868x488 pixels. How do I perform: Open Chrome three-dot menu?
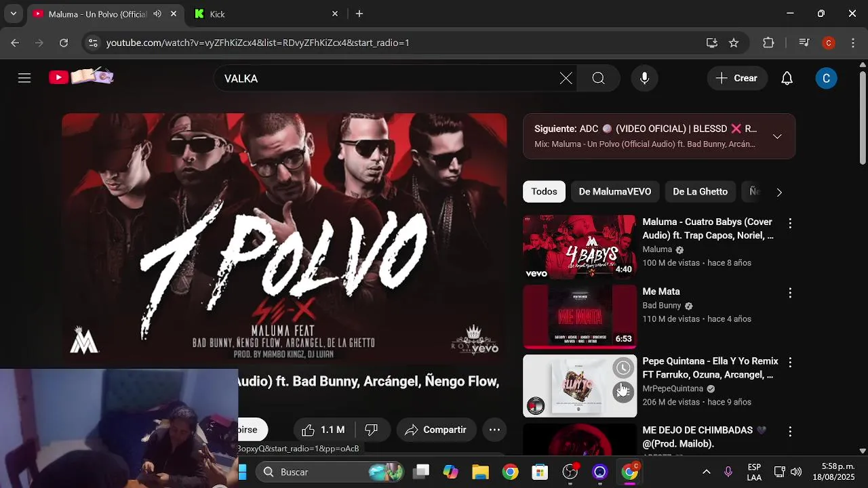pyautogui.click(x=852, y=43)
